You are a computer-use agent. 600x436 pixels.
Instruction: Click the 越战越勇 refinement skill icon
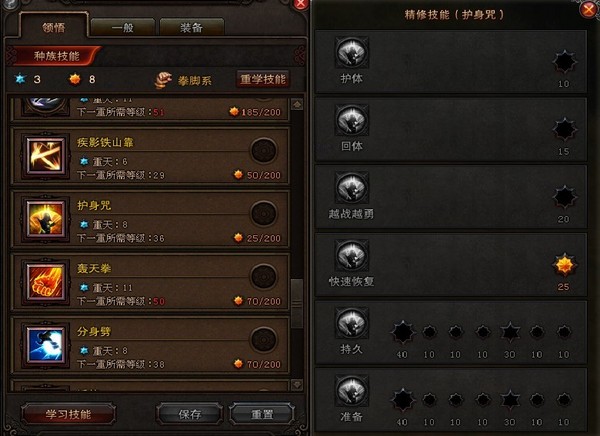(352, 188)
